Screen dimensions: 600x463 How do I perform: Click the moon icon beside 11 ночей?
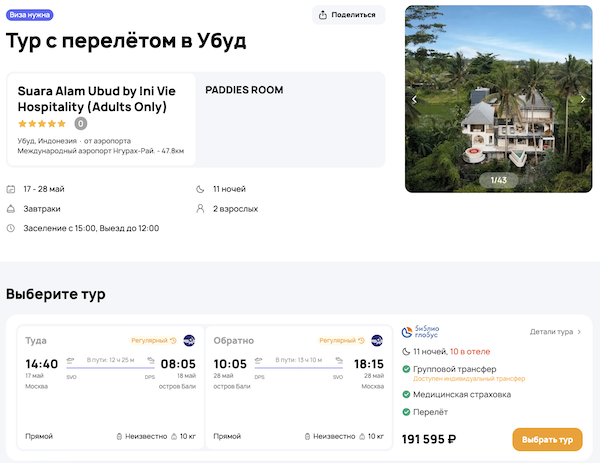(199, 189)
